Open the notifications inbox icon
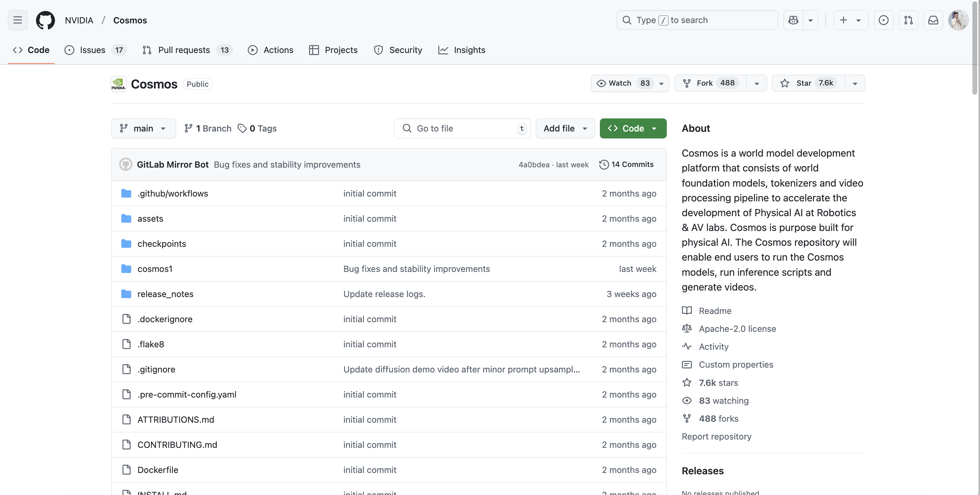Image resolution: width=980 pixels, height=495 pixels. [933, 20]
